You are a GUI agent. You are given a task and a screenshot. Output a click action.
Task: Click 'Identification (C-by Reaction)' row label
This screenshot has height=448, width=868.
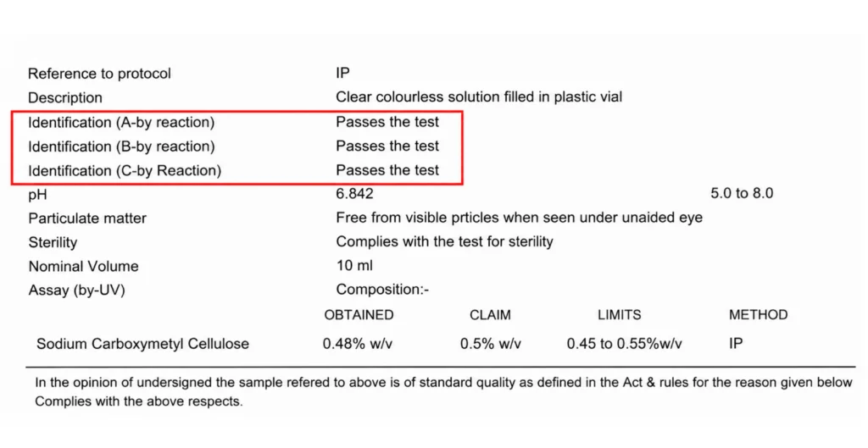[125, 170]
